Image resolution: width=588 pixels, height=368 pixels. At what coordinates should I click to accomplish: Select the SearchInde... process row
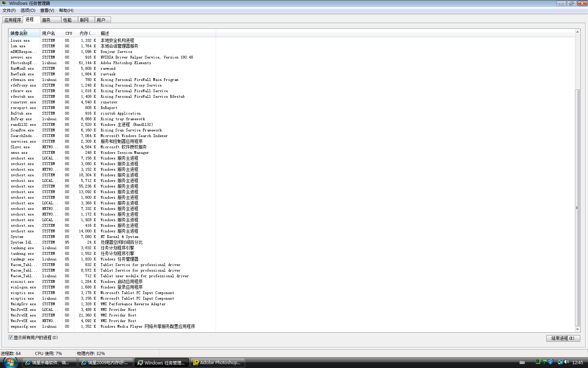tap(112, 136)
